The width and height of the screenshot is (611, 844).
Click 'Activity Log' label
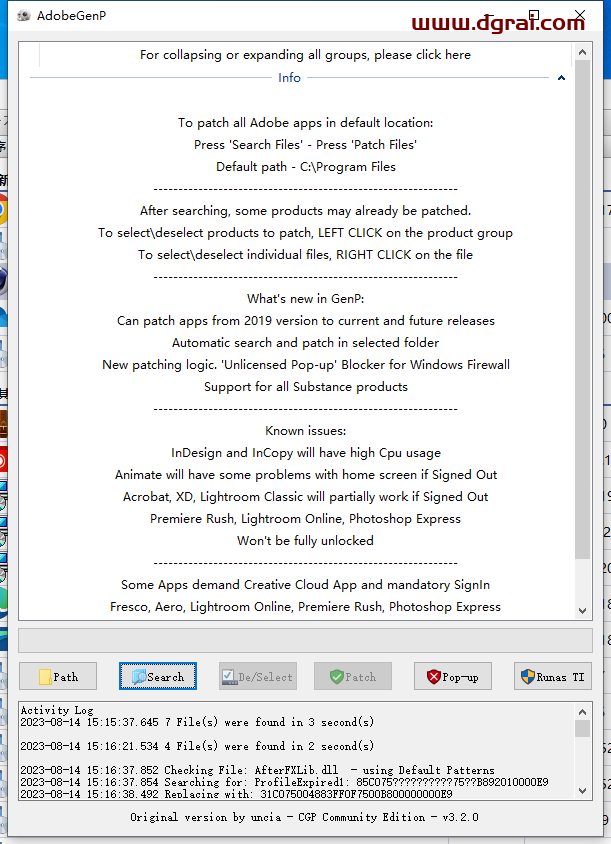pyautogui.click(x=57, y=710)
